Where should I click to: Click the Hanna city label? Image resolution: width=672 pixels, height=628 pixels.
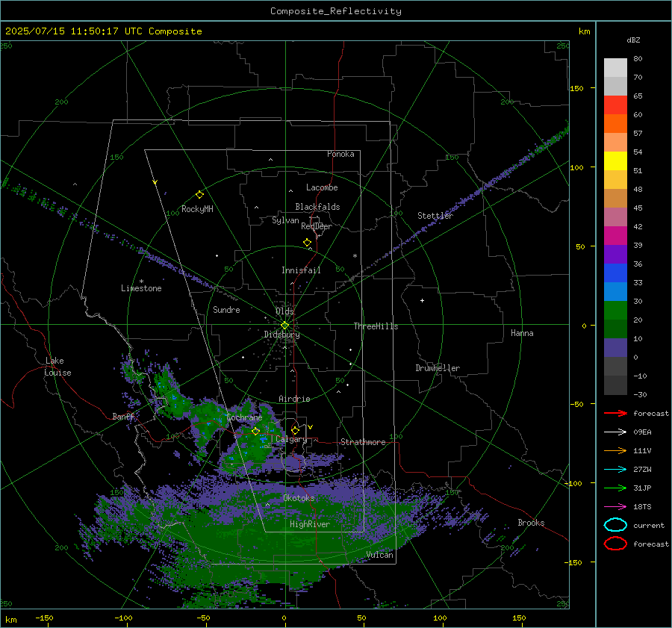point(522,333)
